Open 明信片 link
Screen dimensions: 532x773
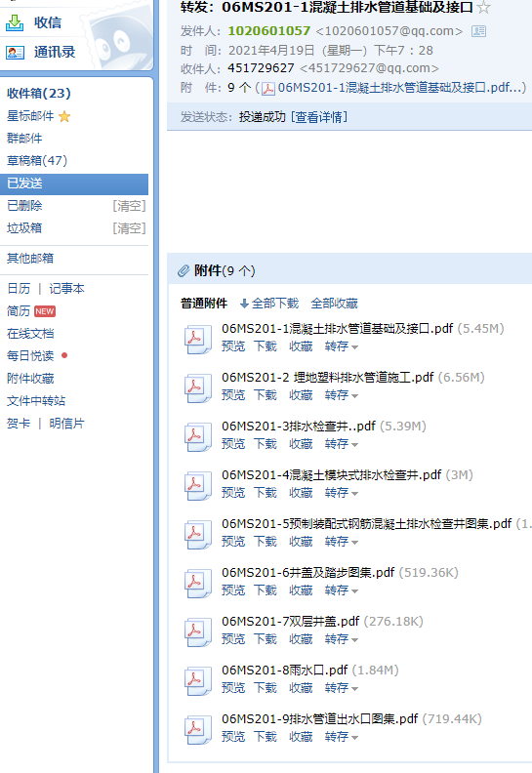coord(66,424)
